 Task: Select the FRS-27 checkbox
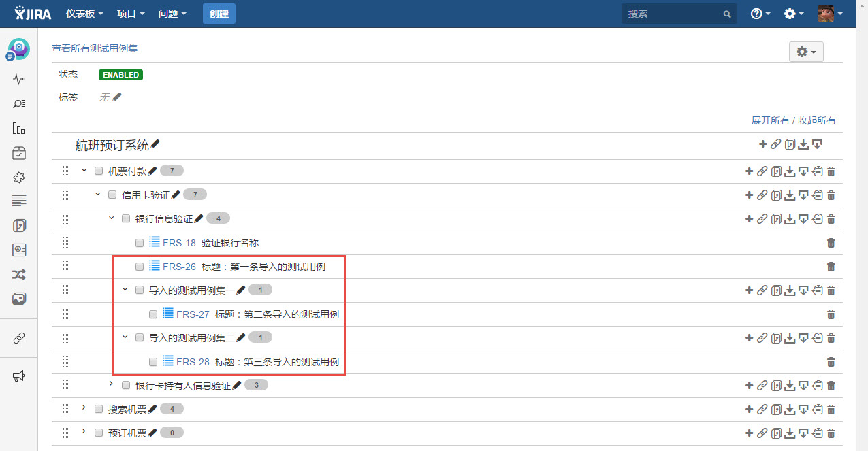pos(153,314)
